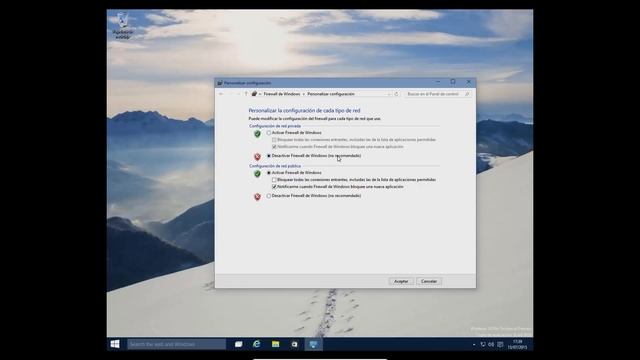The image size is (640, 360).
Task: Click the 'Configuración de red privada' heading
Action: [x=275, y=126]
